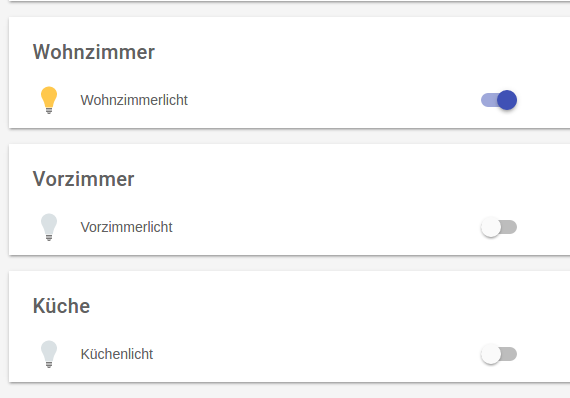The image size is (570, 398).
Task: Open details via Küchenlicht label
Action: coord(117,354)
